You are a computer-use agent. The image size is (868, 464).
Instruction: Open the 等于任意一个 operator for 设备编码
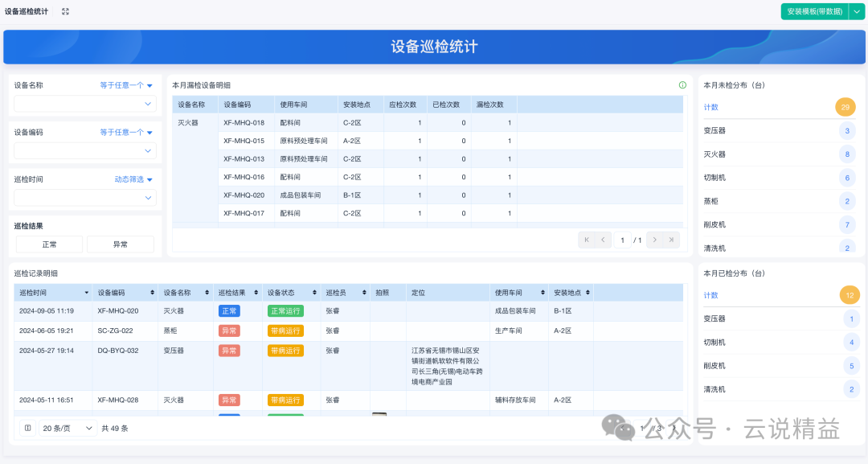(125, 133)
